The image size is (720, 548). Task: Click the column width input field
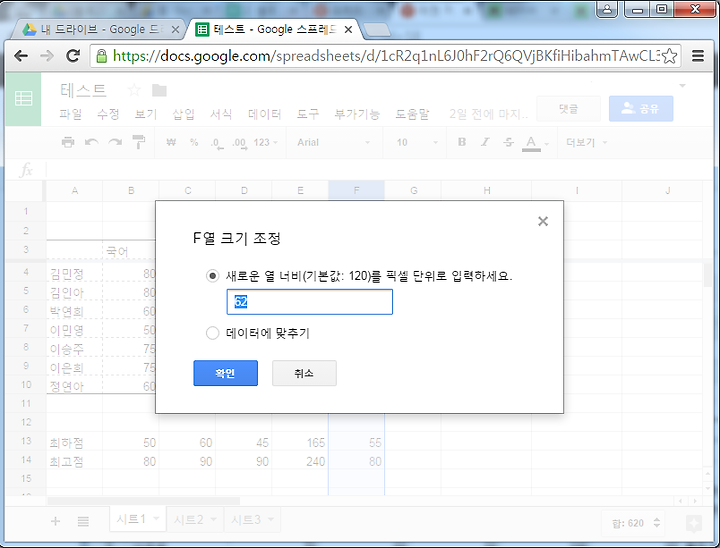pos(309,302)
